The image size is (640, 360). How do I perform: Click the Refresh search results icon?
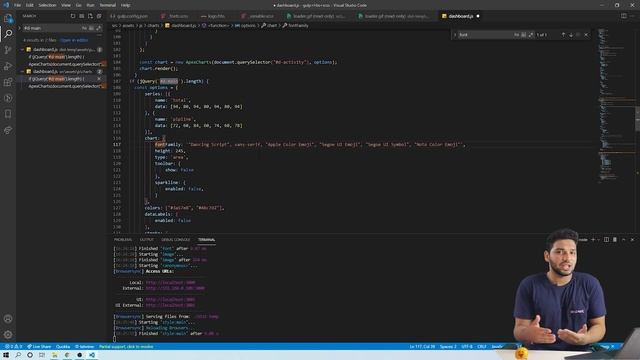pyautogui.click(x=73, y=16)
